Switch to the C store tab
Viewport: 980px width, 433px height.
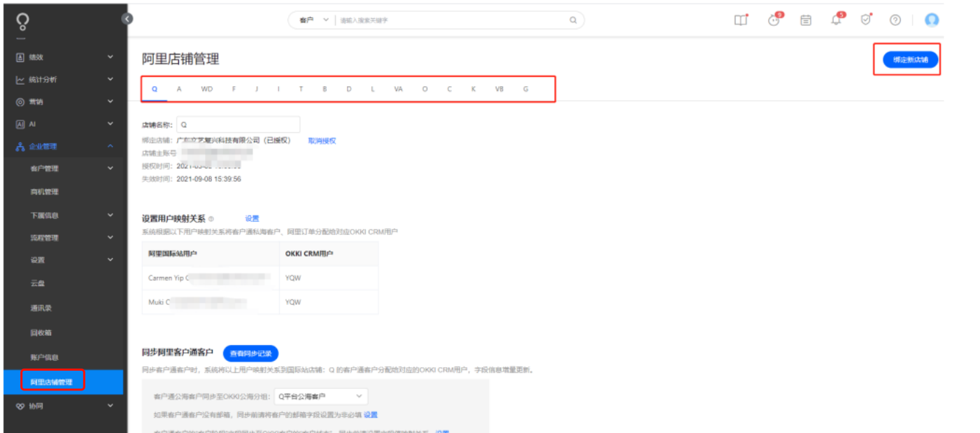point(450,89)
